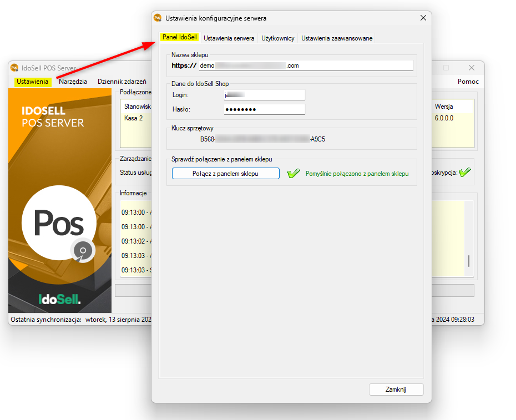The height and width of the screenshot is (420, 516).
Task: Click the 'Pomyślnie połączono z panelem sklepu' message
Action: [357, 174]
